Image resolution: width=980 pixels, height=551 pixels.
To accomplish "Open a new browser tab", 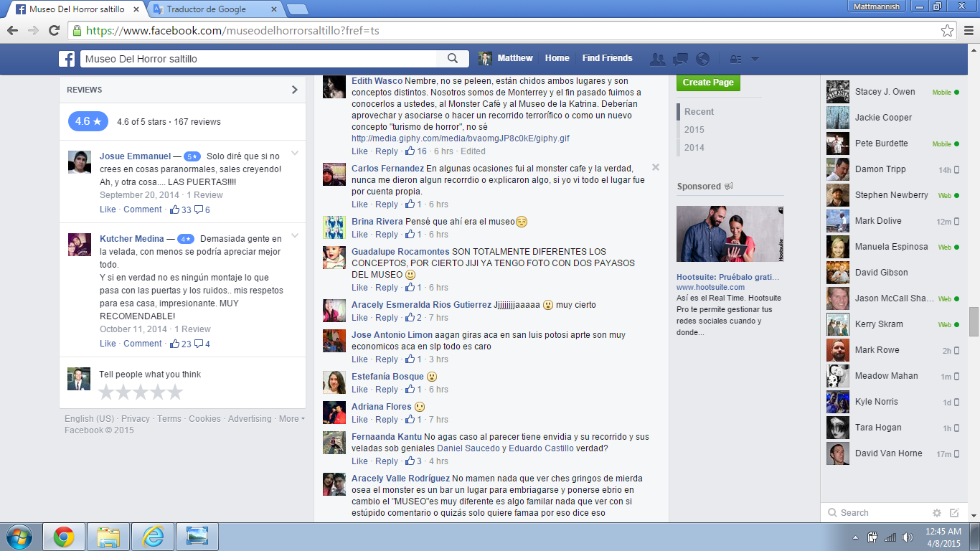I will (x=297, y=10).
